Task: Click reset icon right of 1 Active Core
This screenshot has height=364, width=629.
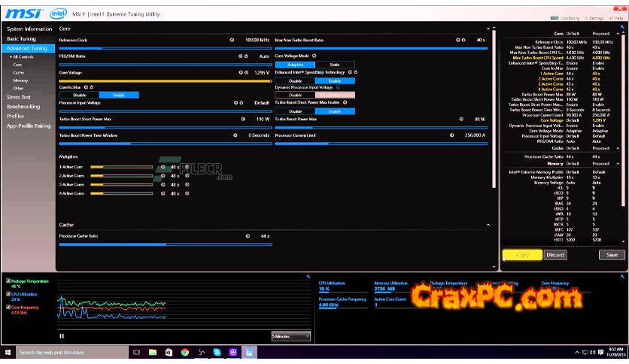Action: coord(187,167)
